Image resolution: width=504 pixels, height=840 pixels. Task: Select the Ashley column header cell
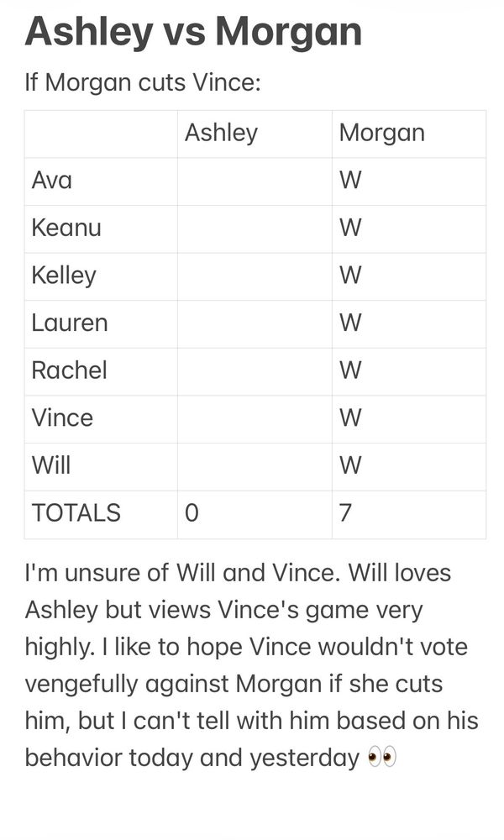(x=255, y=134)
